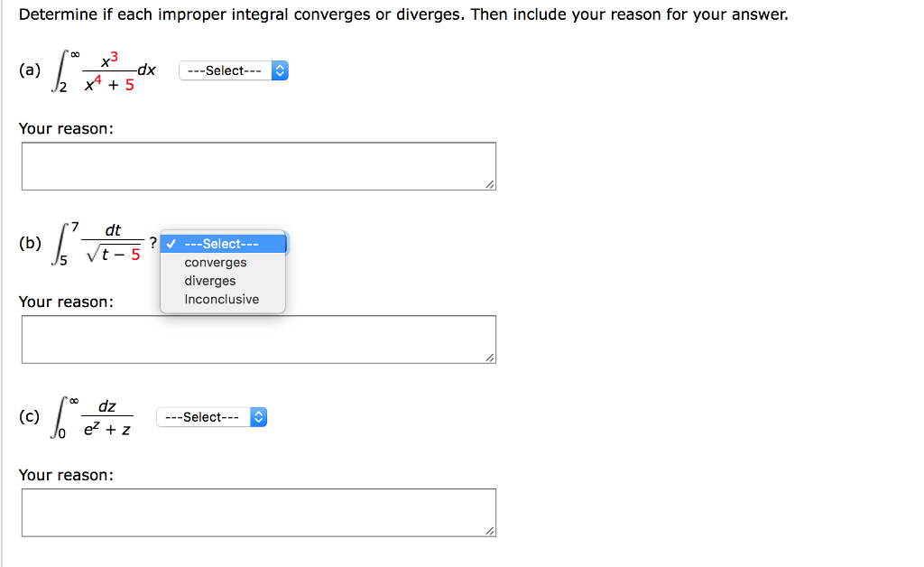This screenshot has width=924, height=567.
Task: Click inside the reason box for part (b)
Action: [257, 339]
